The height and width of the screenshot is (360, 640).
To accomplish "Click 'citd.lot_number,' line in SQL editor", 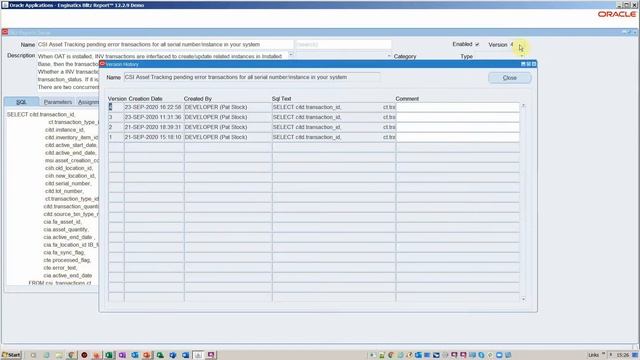I will tap(64, 191).
